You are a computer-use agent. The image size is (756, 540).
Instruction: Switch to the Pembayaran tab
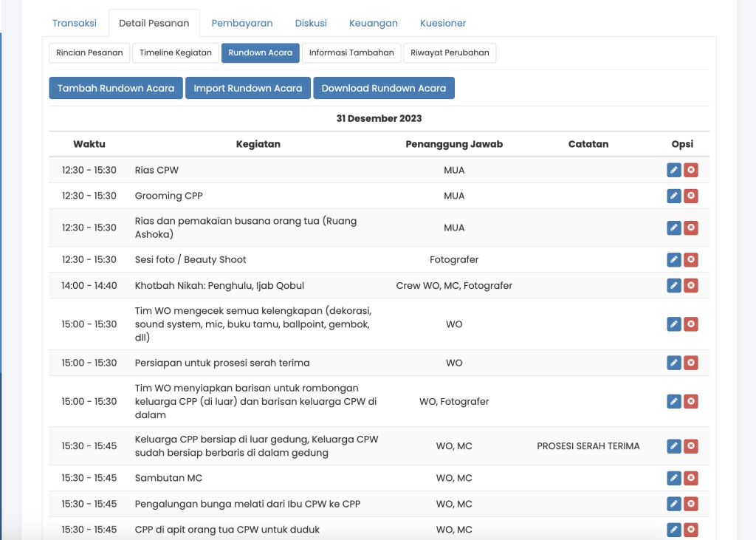point(242,23)
